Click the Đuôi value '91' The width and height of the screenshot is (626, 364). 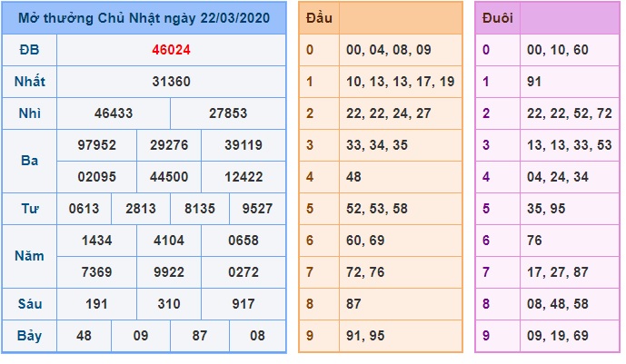point(534,82)
